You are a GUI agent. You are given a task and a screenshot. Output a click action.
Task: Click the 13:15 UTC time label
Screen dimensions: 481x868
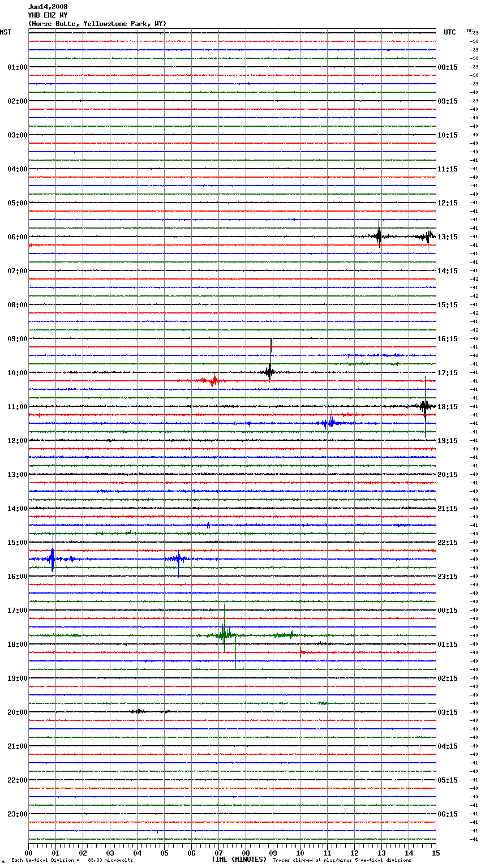(448, 237)
